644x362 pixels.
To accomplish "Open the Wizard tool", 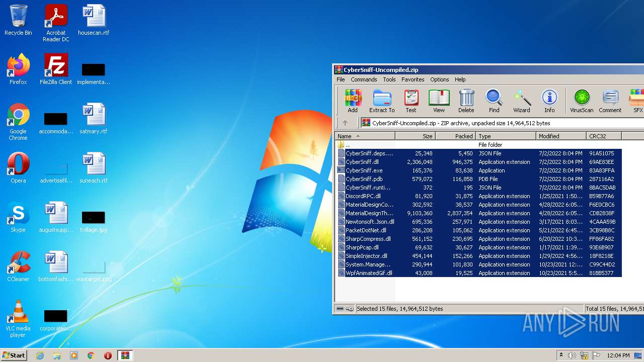I will tap(522, 101).
